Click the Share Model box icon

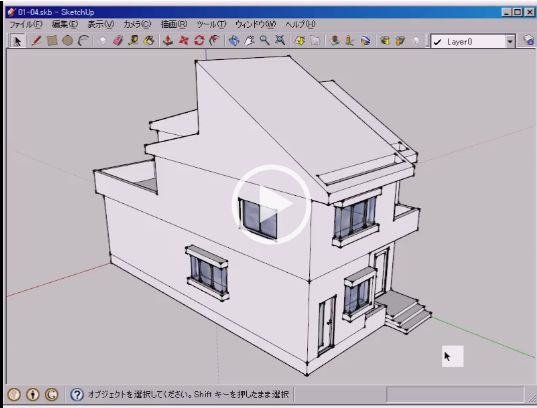(x=400, y=41)
